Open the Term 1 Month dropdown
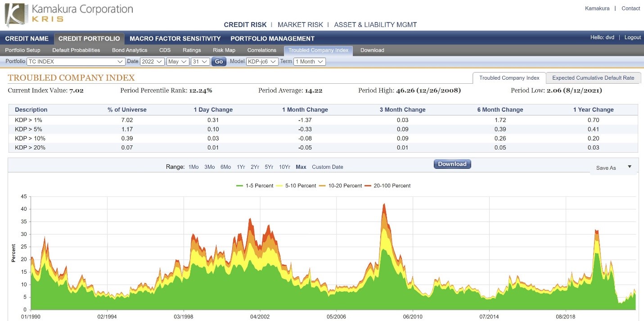Image resolution: width=644 pixels, height=321 pixels. click(309, 62)
